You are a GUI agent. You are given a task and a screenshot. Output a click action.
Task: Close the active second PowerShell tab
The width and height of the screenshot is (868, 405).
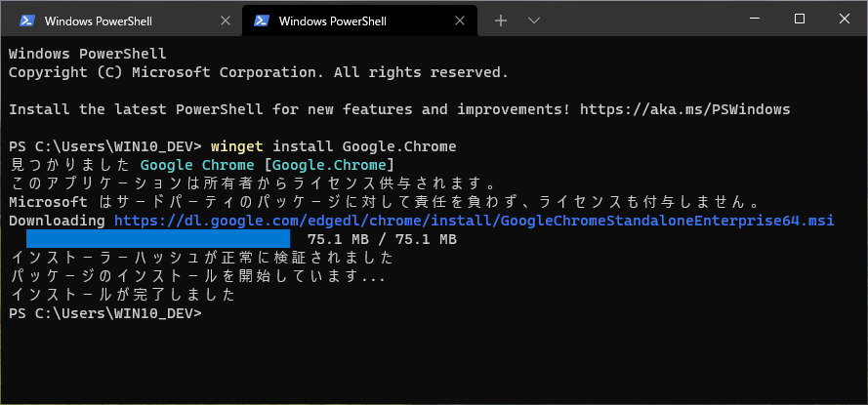click(x=459, y=20)
